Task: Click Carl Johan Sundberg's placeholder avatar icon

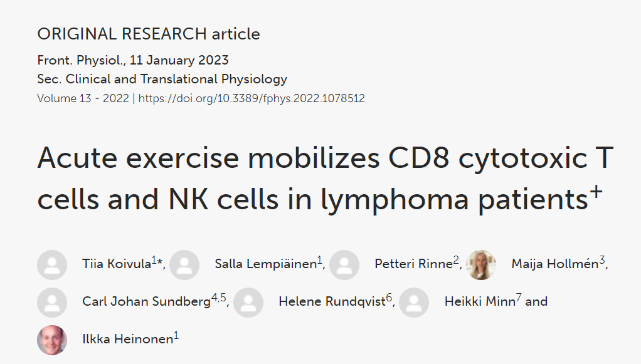Action: point(52,302)
